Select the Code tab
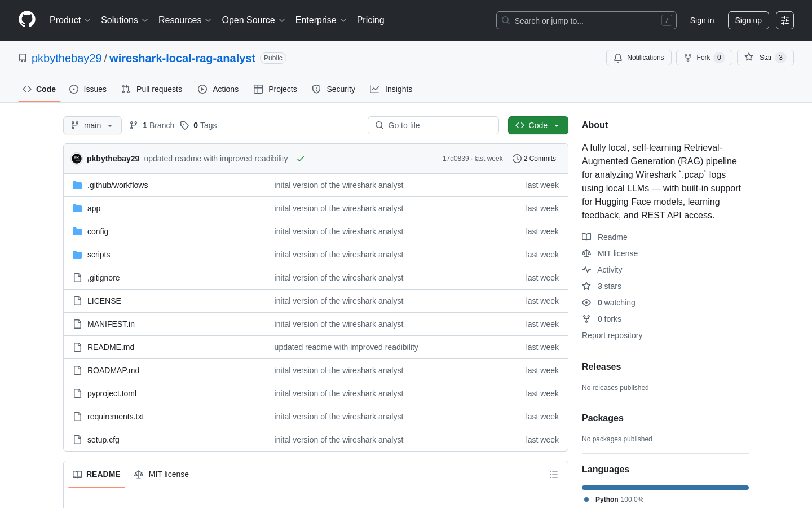Viewport: 812px width, 508px height. (39, 89)
